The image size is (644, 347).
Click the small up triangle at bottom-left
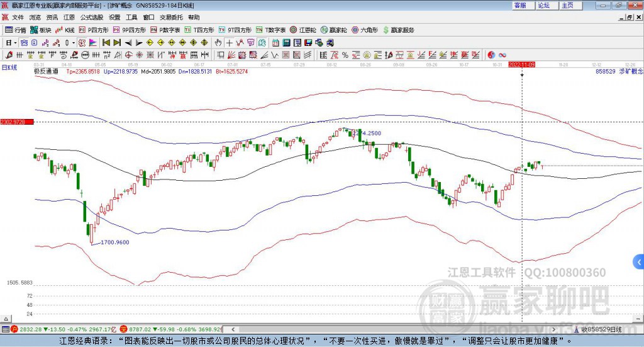pos(6,319)
